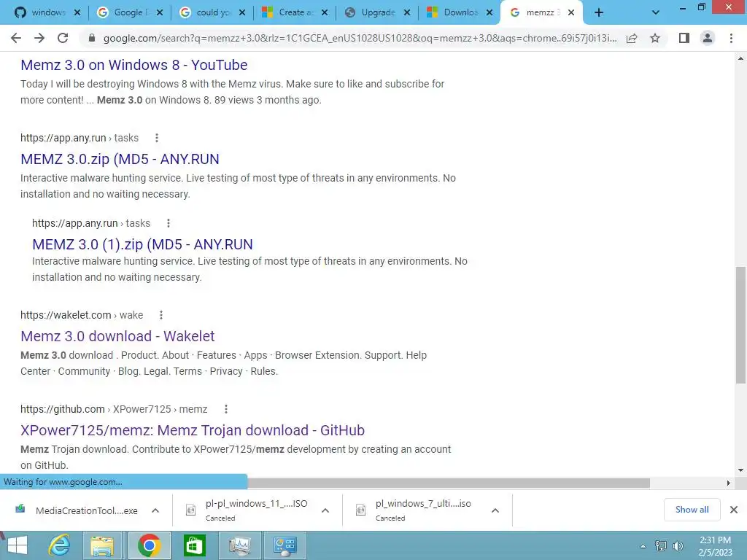Viewport: 747px width, 560px height.
Task: Open the Control Panel taskbar icon
Action: 285,545
